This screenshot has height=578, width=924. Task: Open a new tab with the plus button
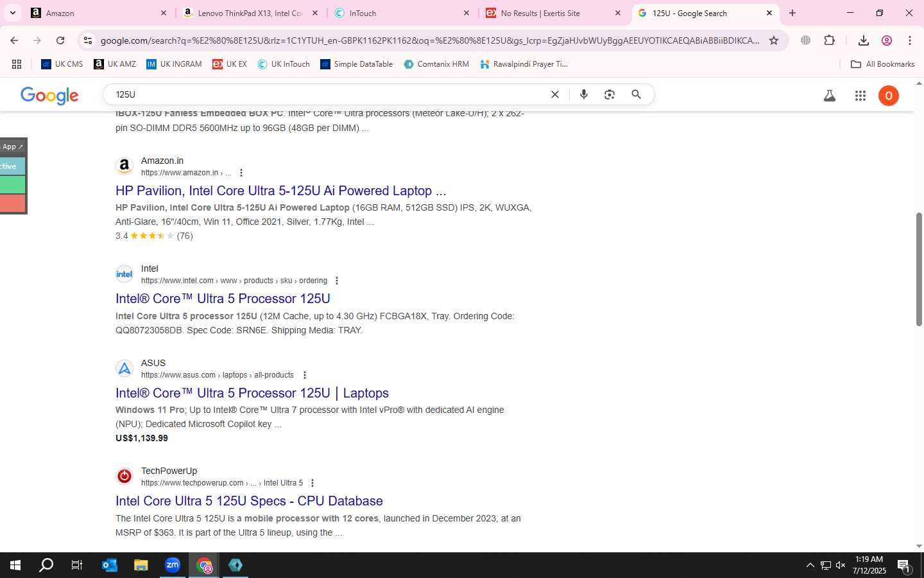click(792, 13)
